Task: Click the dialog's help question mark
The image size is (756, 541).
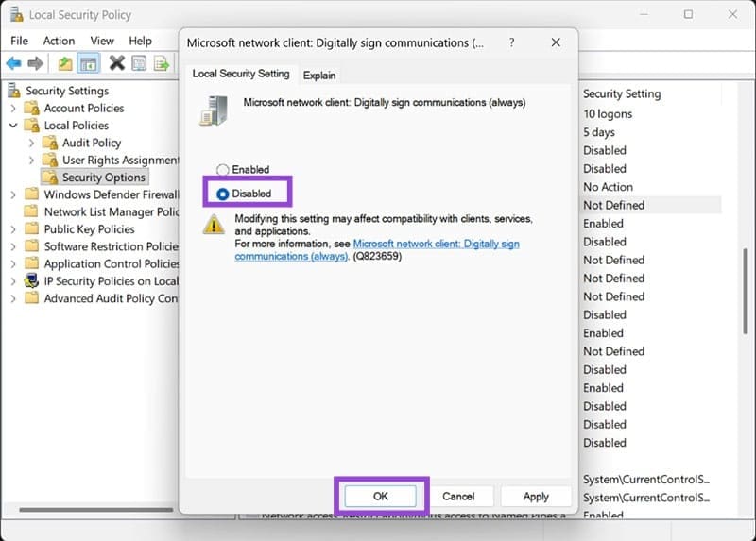Action: [x=511, y=42]
